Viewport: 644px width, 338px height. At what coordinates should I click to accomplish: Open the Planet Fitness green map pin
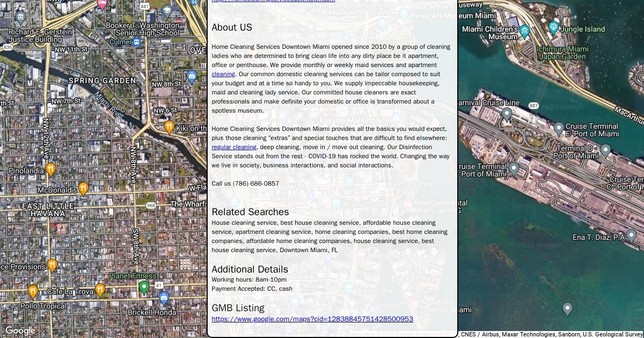(x=144, y=288)
